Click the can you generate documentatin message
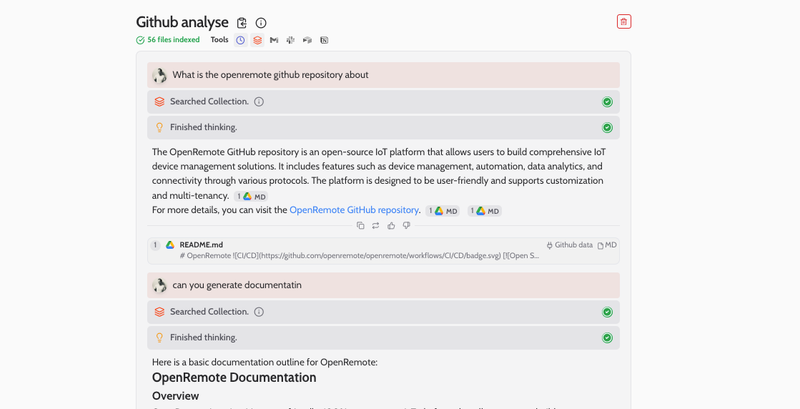The image size is (800, 409). click(x=384, y=285)
